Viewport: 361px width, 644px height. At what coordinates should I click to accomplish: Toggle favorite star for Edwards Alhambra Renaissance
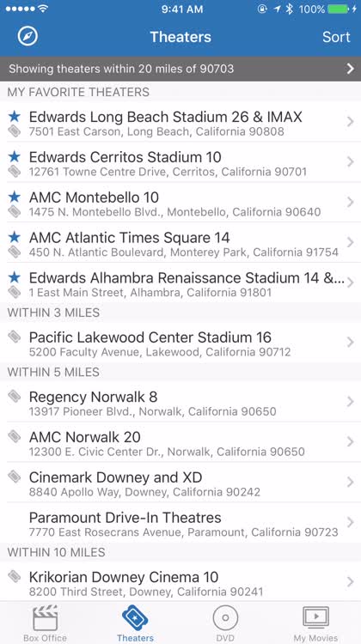[x=15, y=277]
